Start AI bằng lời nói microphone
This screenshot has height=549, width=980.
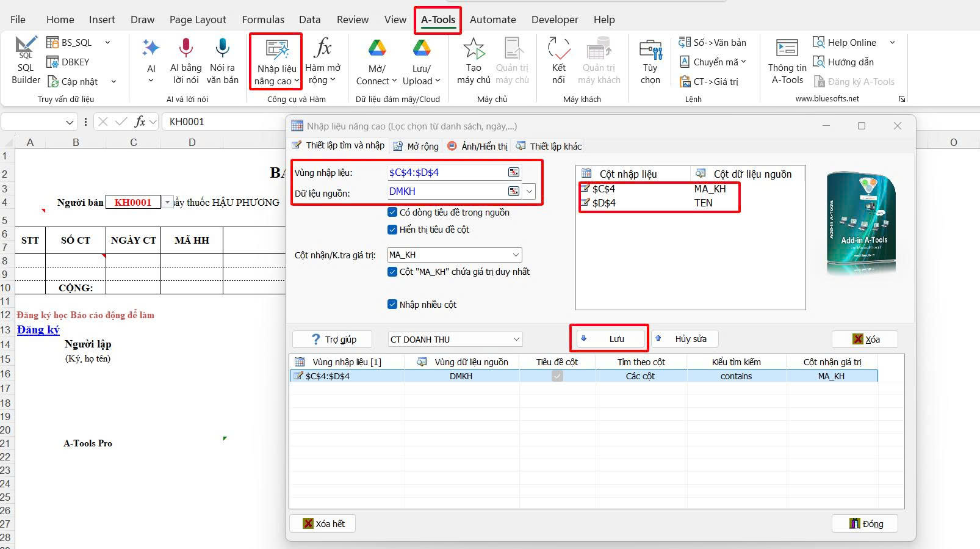pos(186,49)
